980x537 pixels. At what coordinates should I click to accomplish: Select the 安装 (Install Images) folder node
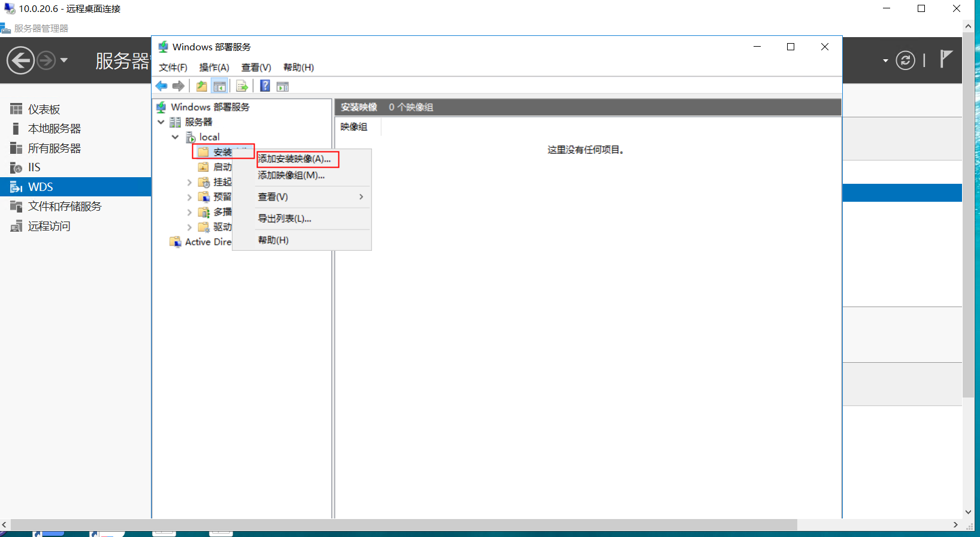223,151
